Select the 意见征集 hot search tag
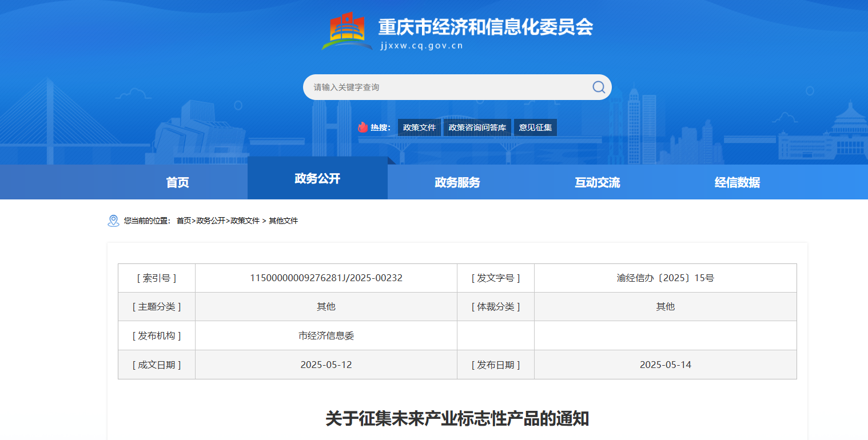 pyautogui.click(x=535, y=127)
